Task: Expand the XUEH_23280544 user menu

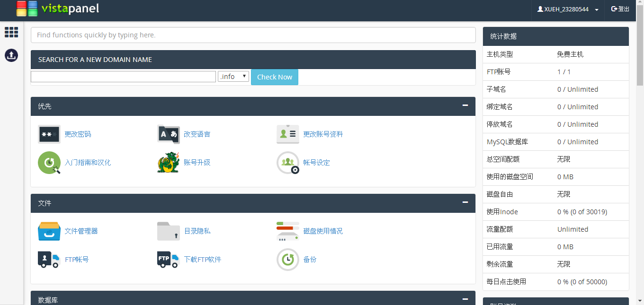Action: (x=568, y=9)
